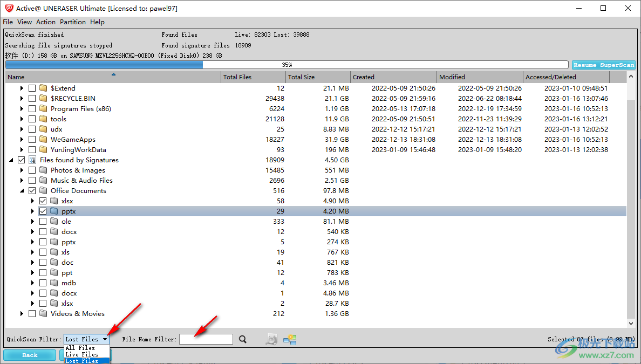The image size is (641, 364).
Task: Click the Program Files (x86) folder icon
Action: (43, 108)
